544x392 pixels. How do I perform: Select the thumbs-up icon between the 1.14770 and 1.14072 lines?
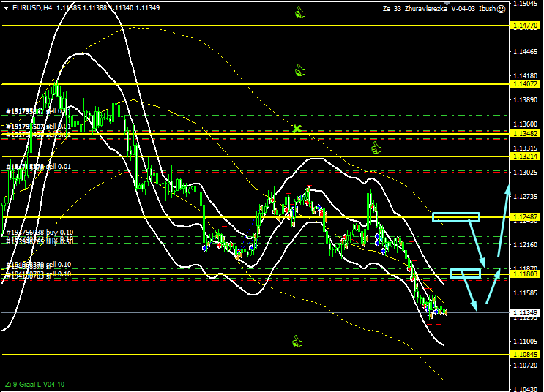[x=300, y=70]
